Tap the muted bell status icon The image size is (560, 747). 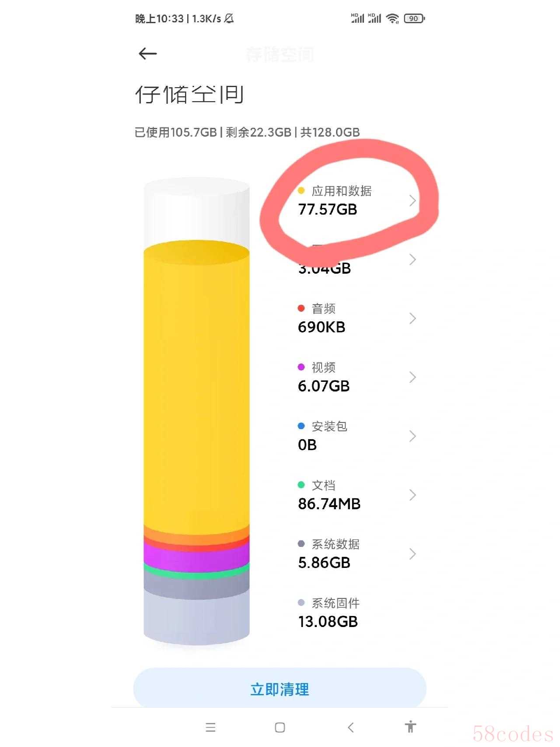tap(229, 18)
